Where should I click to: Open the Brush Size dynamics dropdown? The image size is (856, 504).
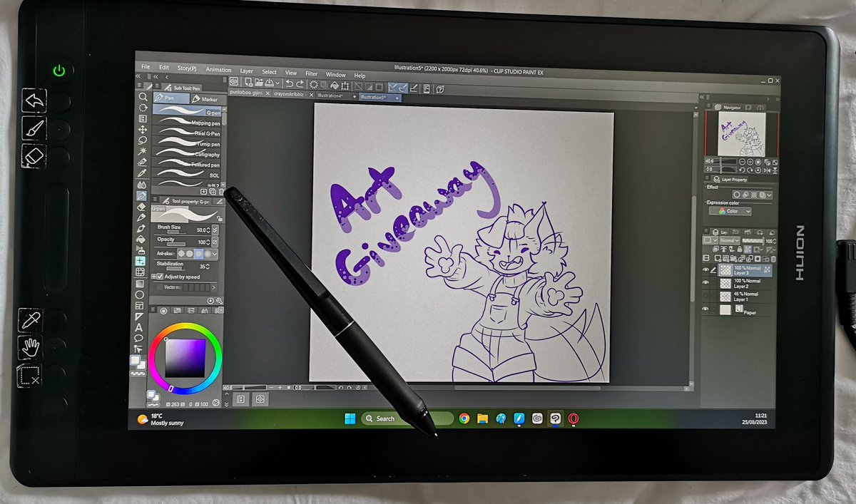[215, 230]
